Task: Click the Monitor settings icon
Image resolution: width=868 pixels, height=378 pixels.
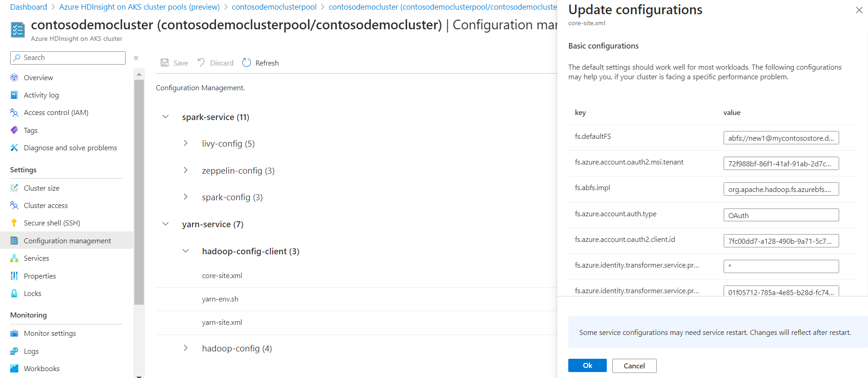Action: (x=14, y=333)
